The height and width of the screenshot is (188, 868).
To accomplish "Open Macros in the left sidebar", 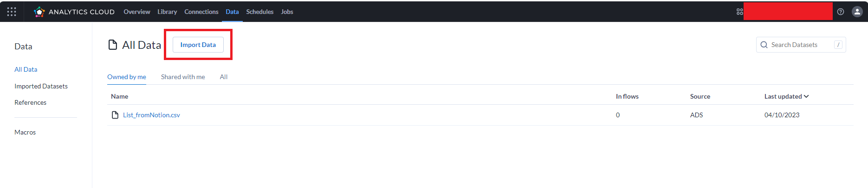I will point(25,132).
